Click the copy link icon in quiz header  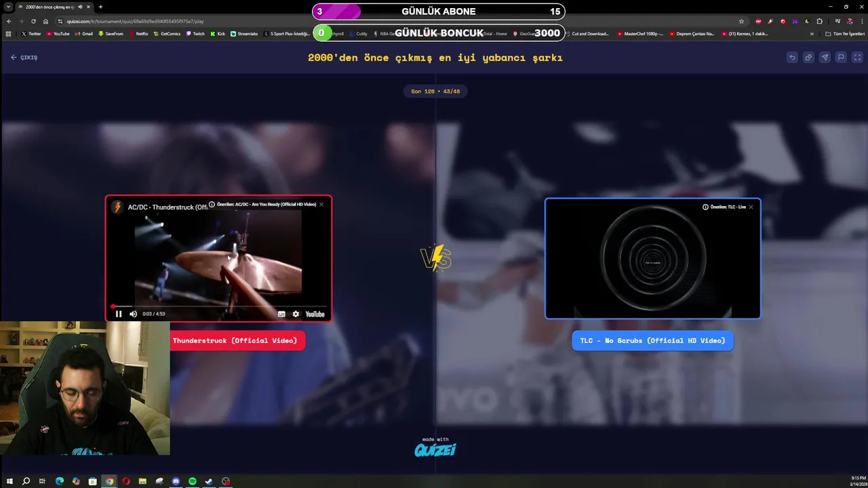(808, 58)
